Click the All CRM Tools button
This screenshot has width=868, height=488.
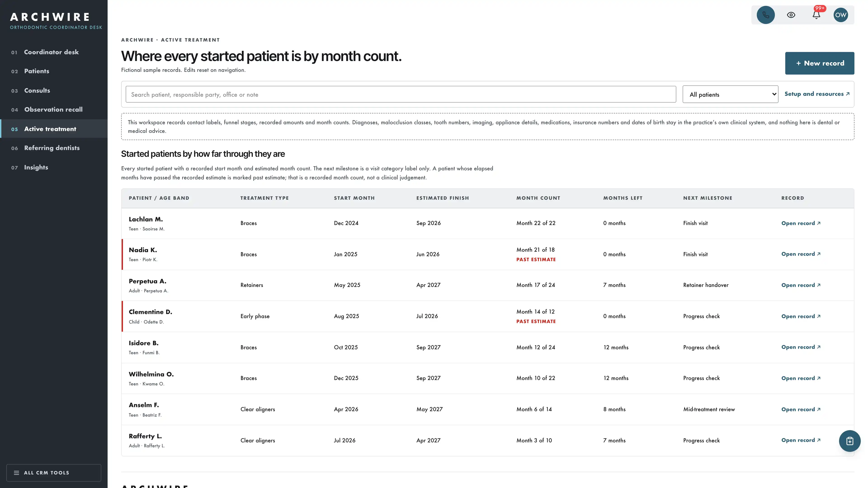pos(54,472)
